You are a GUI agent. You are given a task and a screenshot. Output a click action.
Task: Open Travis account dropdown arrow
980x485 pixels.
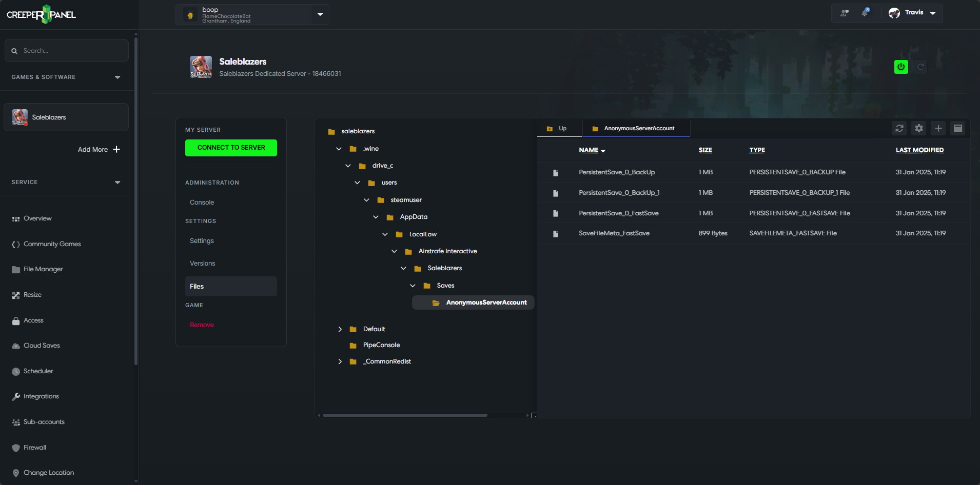[x=933, y=13]
